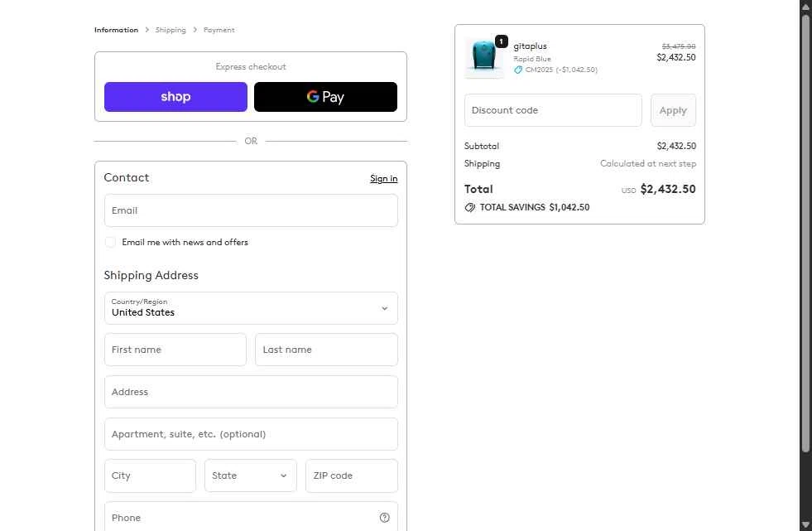The height and width of the screenshot is (531, 812).
Task: Select the gitaplus product name
Action: click(531, 46)
